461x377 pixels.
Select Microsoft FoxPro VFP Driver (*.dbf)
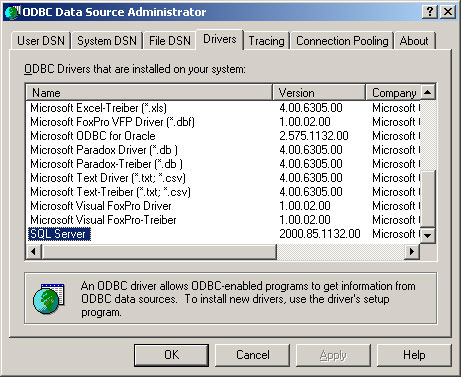[112, 122]
